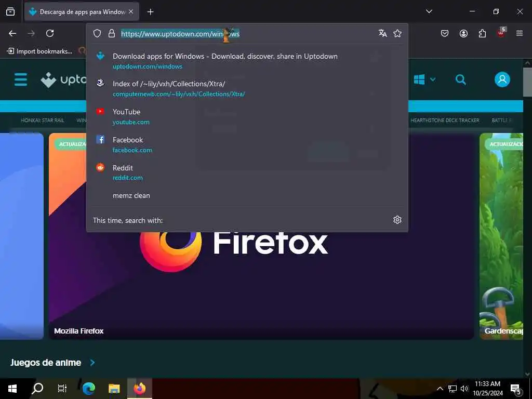532x399 pixels.
Task: Expand Juegos de anime with chevron arrow
Action: tap(92, 363)
